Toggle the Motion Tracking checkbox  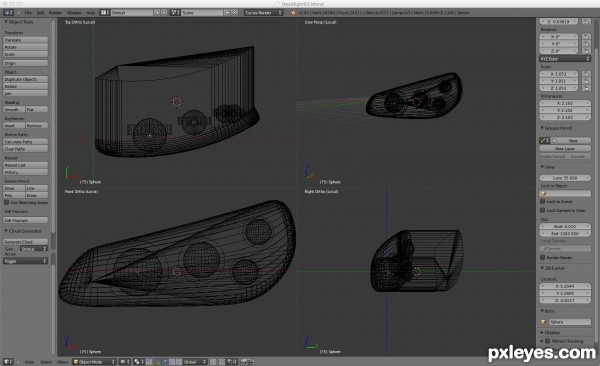click(x=548, y=341)
